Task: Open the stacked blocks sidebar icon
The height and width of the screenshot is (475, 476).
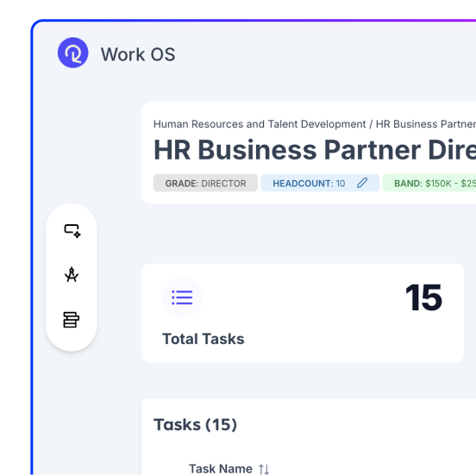Action: pyautogui.click(x=72, y=320)
